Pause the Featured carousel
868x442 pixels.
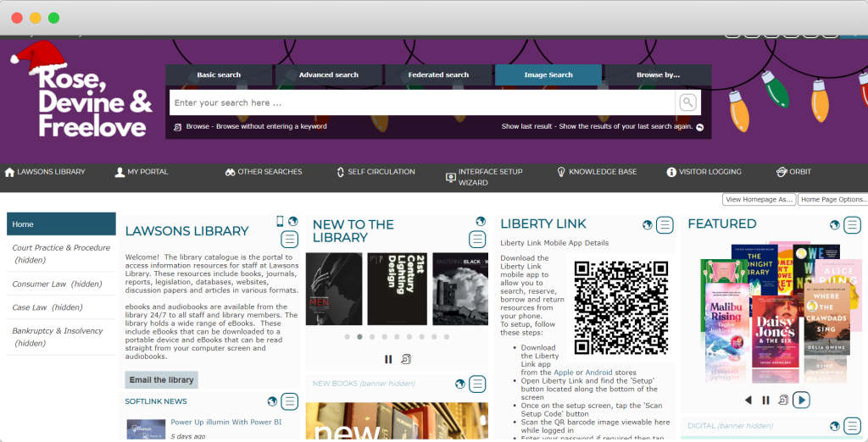click(x=765, y=400)
